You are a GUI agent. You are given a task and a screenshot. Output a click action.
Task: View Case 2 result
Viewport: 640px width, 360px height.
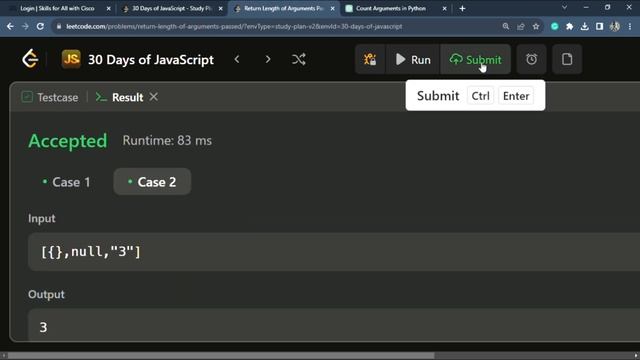point(152,182)
